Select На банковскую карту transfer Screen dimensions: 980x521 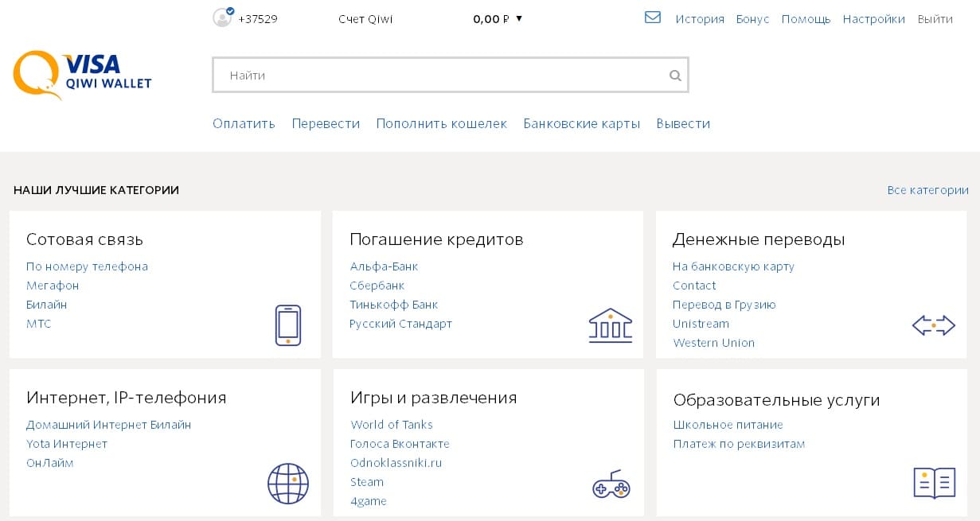[x=733, y=266]
